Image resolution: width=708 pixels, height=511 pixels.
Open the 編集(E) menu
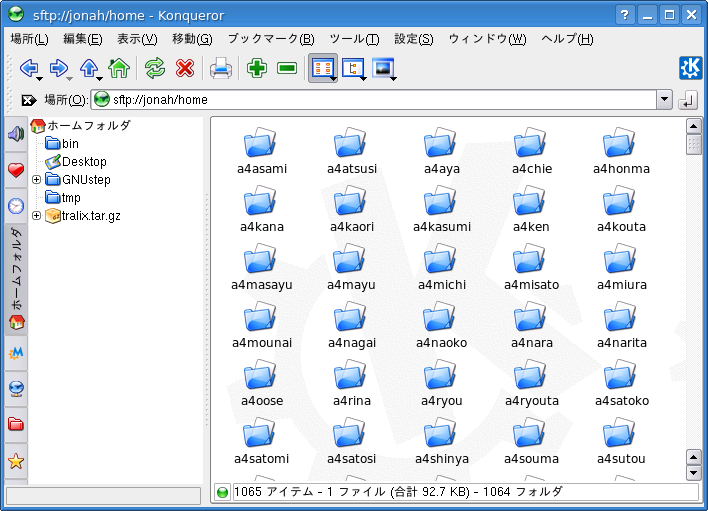[x=83, y=39]
